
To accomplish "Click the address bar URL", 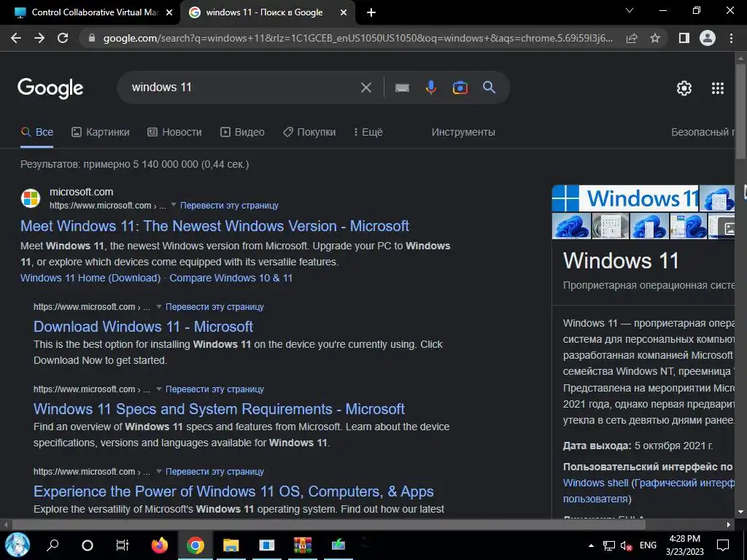I will coord(357,38).
